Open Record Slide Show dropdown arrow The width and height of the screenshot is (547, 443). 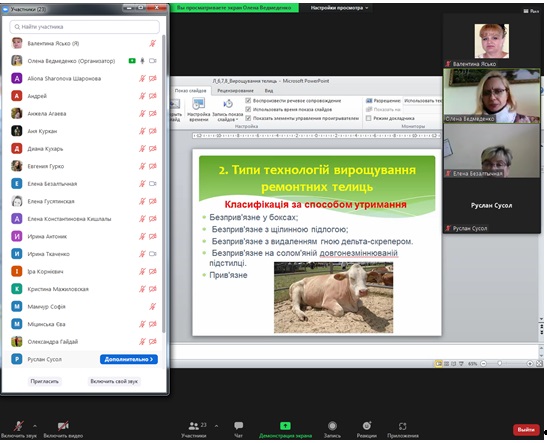[237, 120]
